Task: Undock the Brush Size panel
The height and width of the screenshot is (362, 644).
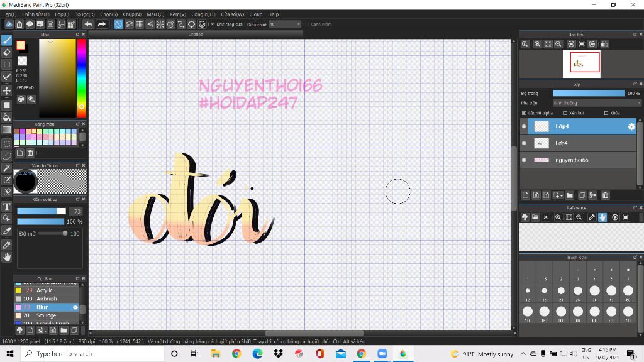Action: coord(635,257)
